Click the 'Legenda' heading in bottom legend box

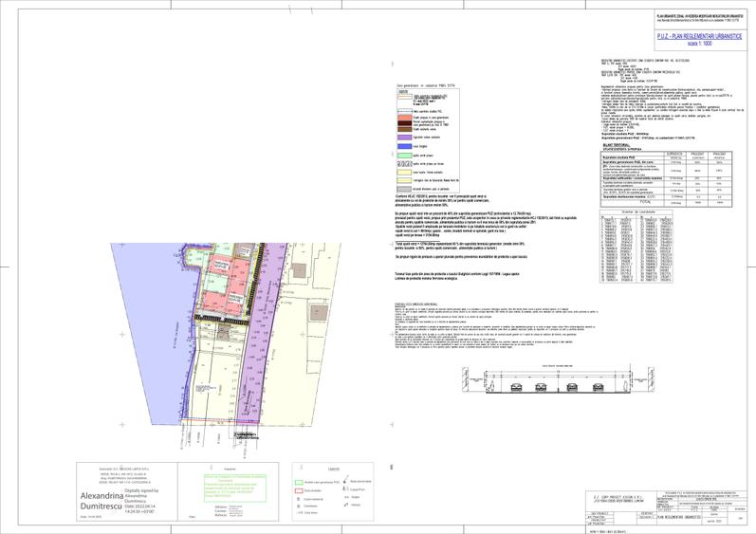332,469
